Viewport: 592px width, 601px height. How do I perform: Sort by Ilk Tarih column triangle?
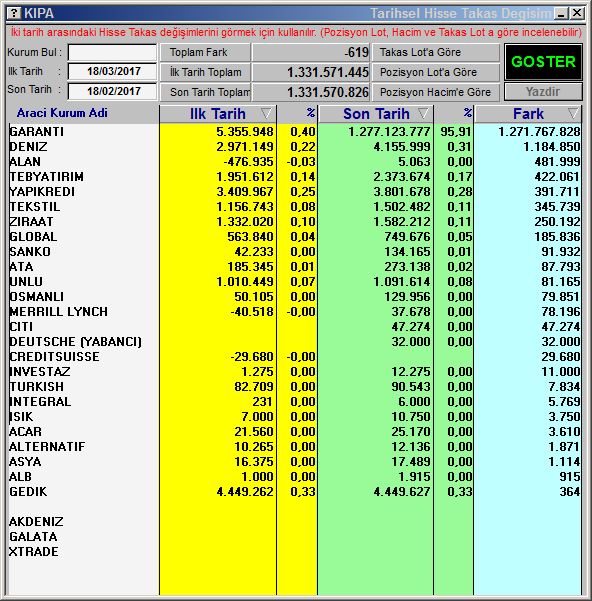266,113
